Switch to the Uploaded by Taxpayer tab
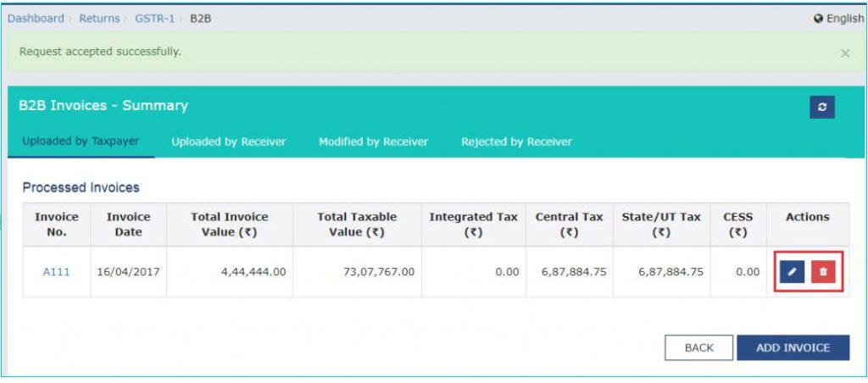The image size is (868, 383). [81, 142]
